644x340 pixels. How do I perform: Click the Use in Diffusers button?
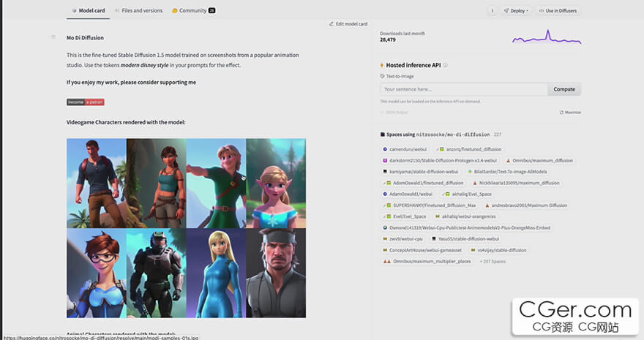558,11
